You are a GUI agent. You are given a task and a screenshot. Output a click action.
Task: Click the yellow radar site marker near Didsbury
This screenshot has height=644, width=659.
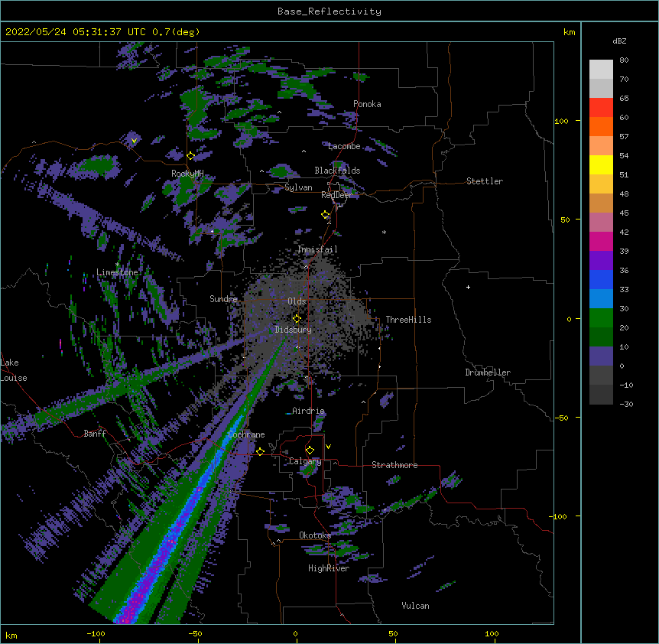[x=297, y=318]
